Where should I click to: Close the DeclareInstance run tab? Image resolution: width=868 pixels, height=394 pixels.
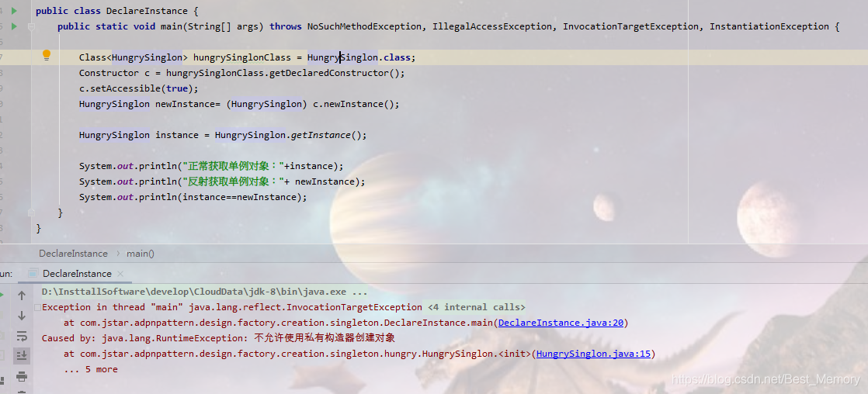[120, 273]
